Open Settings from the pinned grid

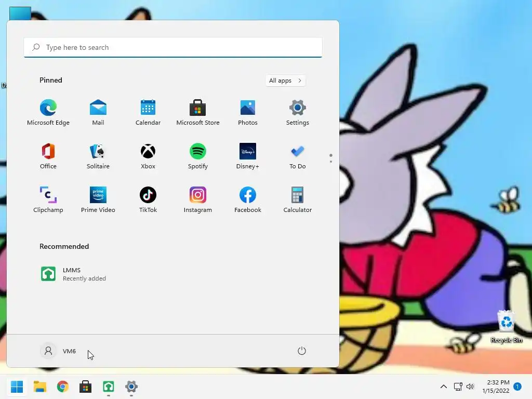[x=298, y=113]
